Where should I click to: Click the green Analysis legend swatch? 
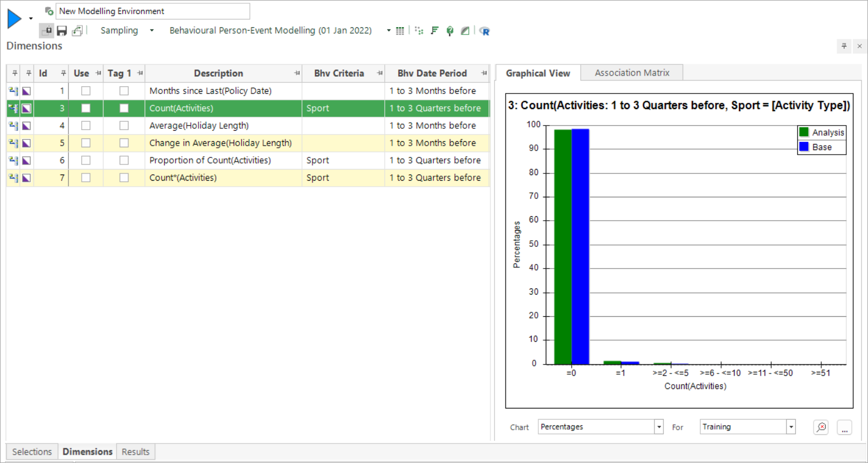pos(803,132)
